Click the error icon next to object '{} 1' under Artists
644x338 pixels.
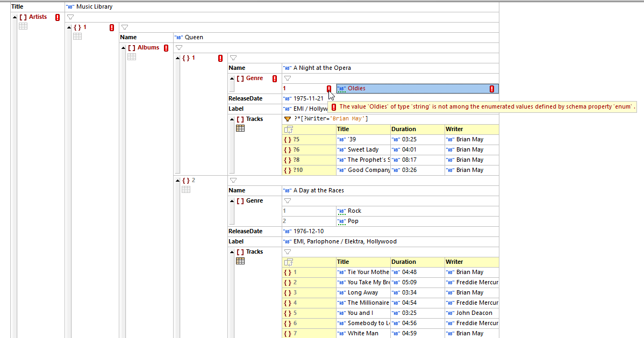111,27
